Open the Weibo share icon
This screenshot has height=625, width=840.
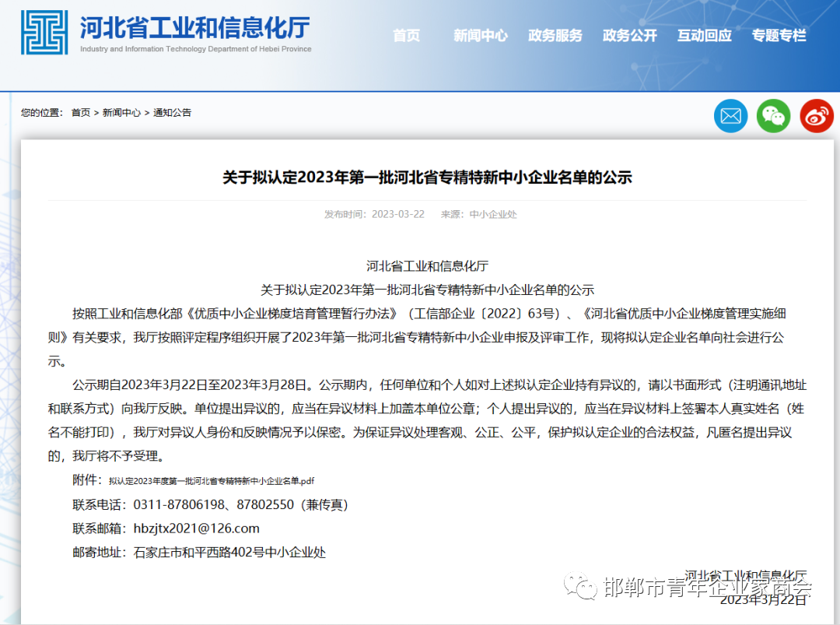(817, 116)
